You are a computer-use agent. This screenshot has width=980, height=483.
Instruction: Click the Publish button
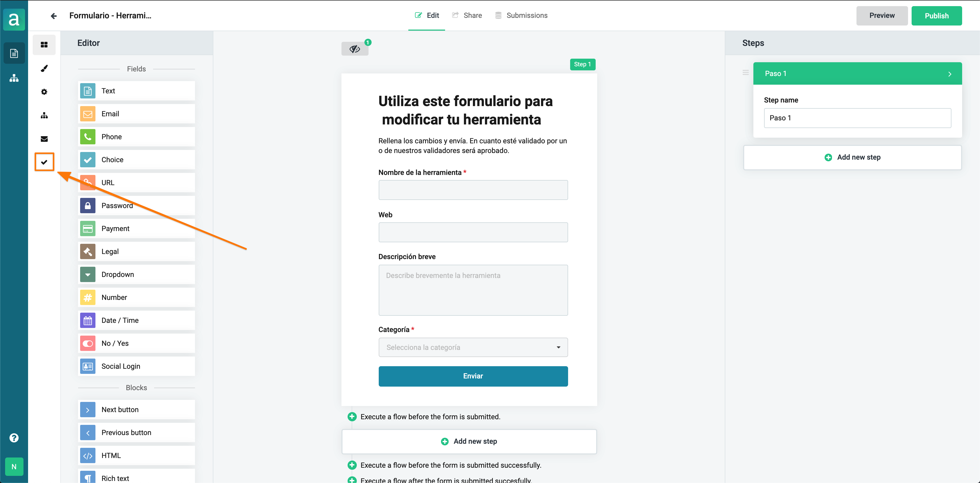[x=937, y=16]
